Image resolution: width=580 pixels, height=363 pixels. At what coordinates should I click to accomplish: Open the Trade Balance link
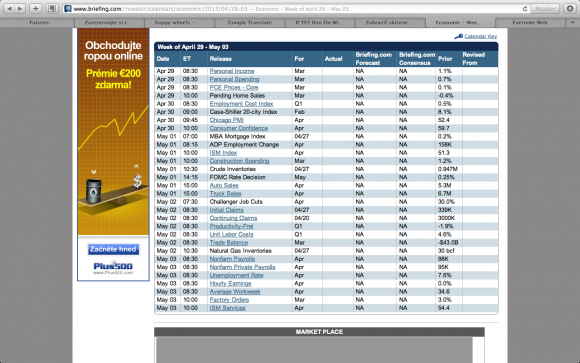tap(229, 242)
